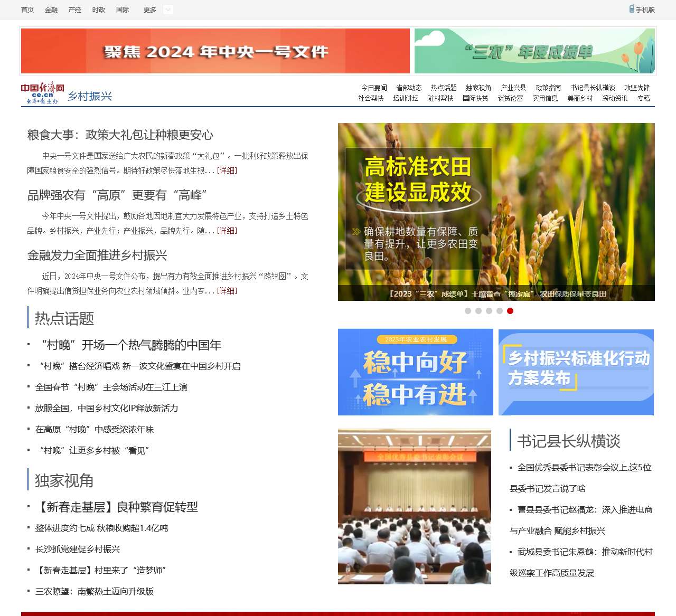Open 专稿 navigation link

[643, 98]
